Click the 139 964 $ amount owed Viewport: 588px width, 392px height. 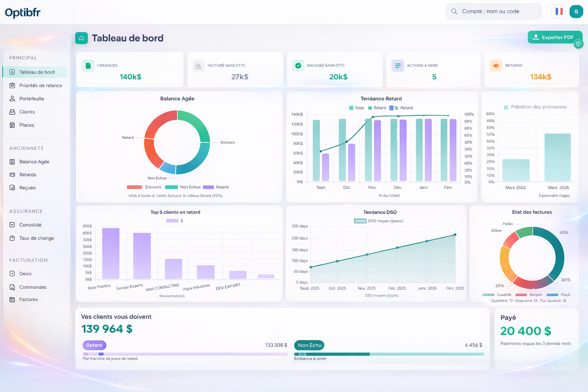[x=107, y=329]
